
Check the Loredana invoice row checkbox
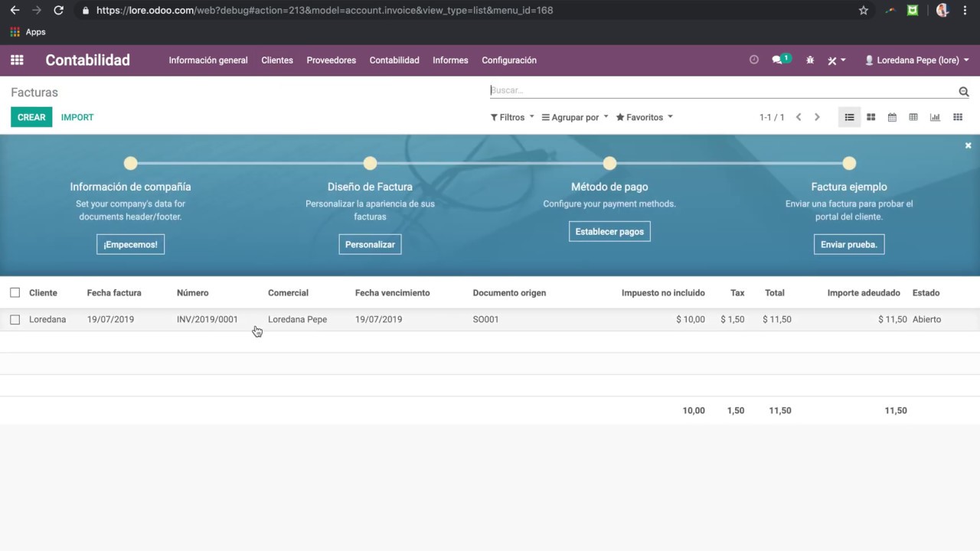[x=15, y=319]
